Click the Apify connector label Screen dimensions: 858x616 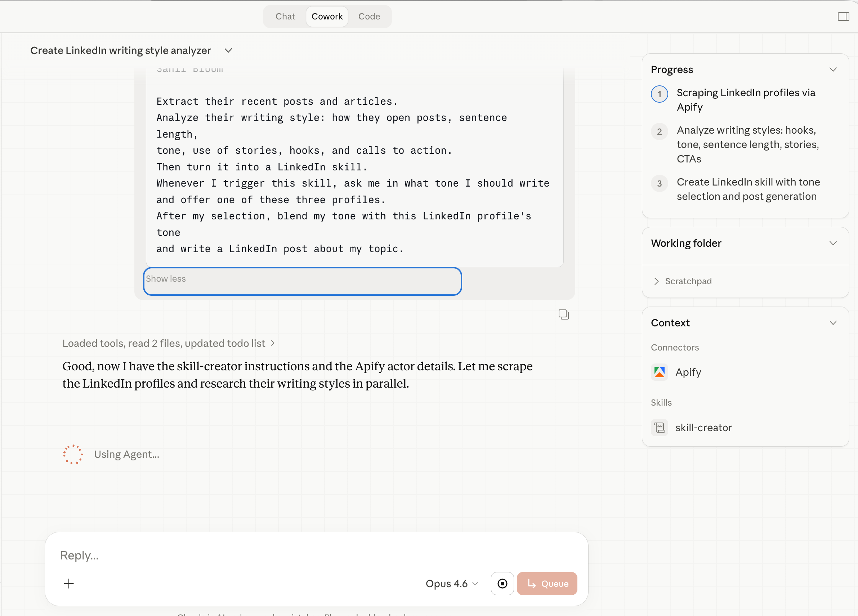click(x=688, y=372)
